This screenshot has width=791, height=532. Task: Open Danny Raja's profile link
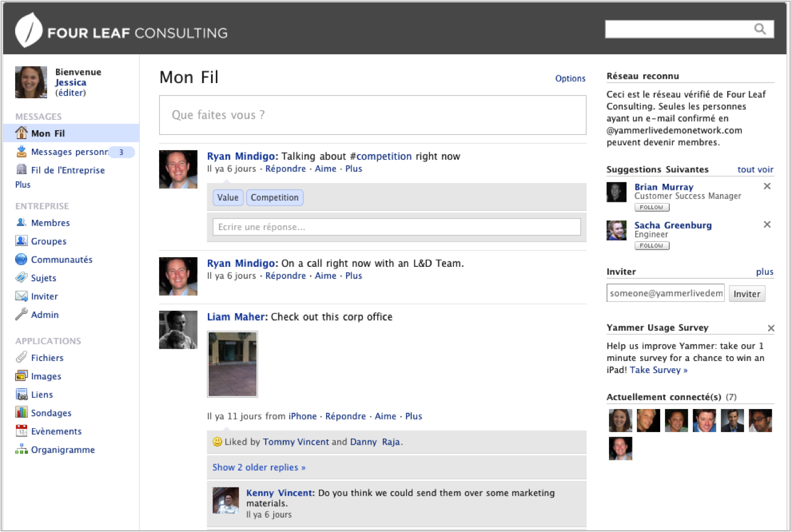pyautogui.click(x=375, y=442)
